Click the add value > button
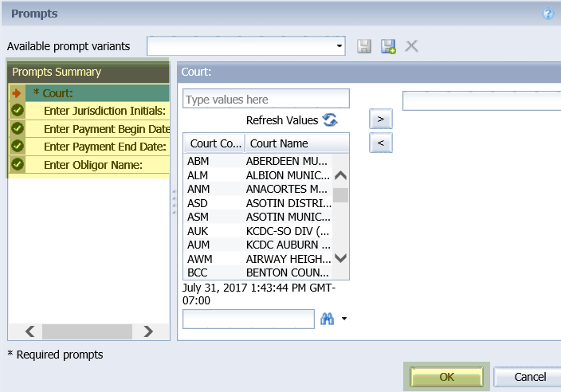Viewport: 561px width, 392px height. [x=381, y=119]
